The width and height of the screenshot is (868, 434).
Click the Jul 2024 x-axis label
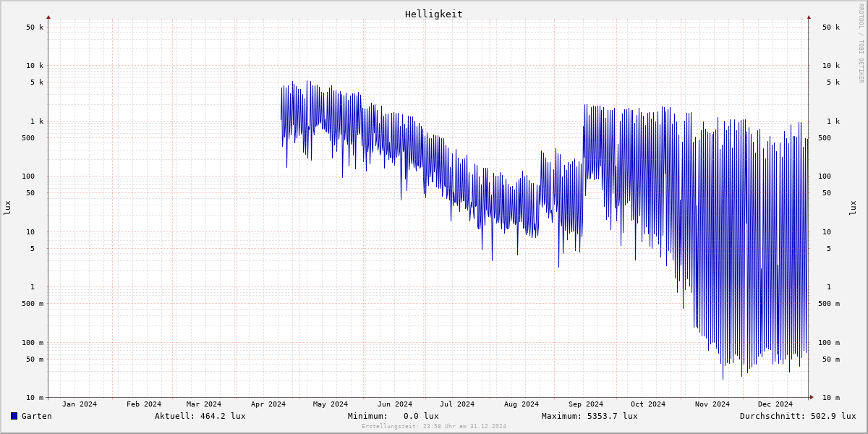point(457,404)
